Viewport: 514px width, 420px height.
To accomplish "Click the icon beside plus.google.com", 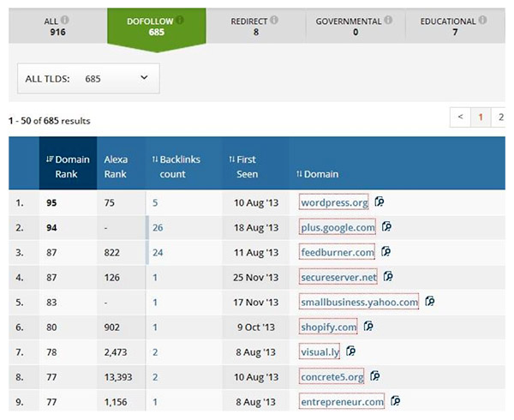I will coord(386,227).
